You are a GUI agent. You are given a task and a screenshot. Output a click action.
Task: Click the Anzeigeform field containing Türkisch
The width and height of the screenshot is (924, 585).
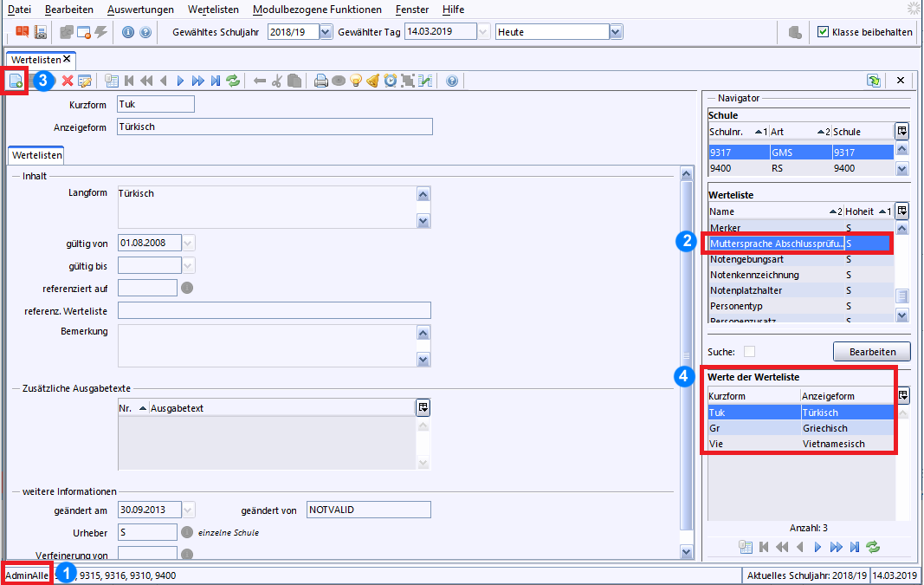[x=275, y=127]
